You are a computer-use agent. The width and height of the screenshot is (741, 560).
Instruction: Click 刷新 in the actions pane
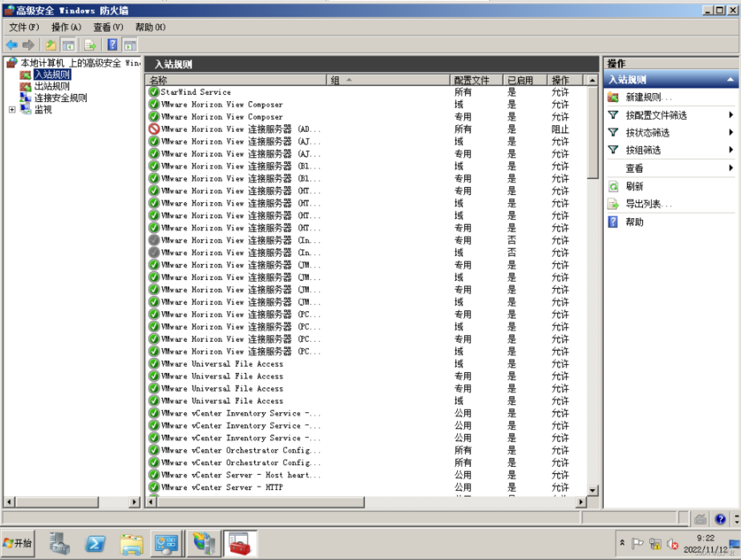(x=634, y=186)
